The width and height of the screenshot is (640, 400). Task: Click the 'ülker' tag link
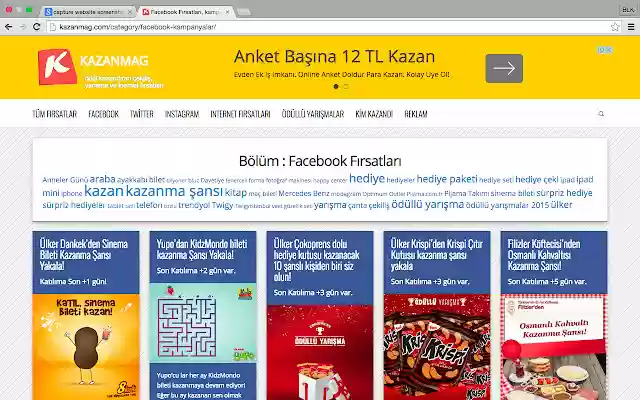tap(562, 205)
